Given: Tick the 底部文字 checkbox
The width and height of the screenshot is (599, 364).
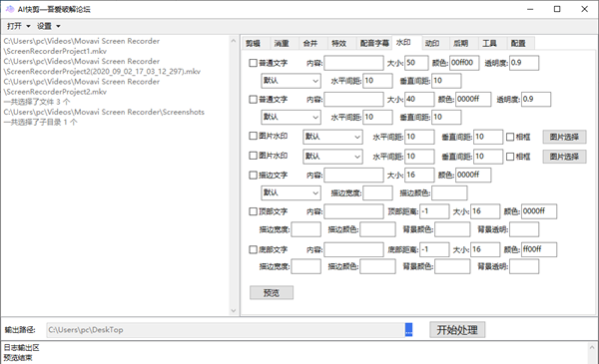Looking at the screenshot, I should point(253,249).
